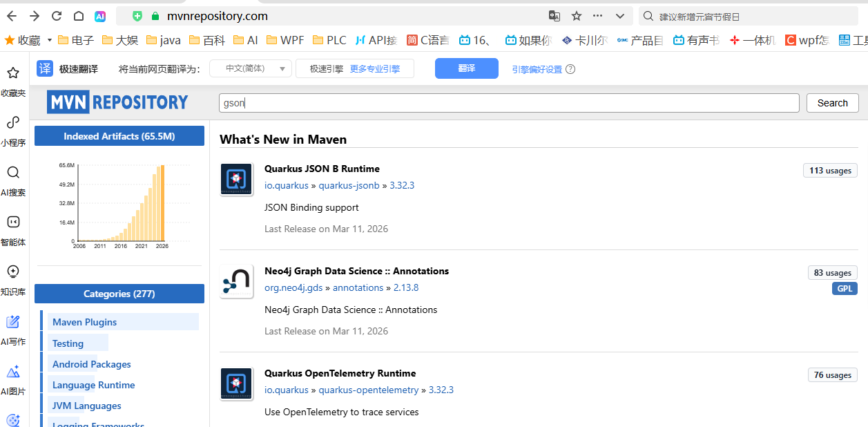Click the MVN Repository logo
This screenshot has height=427, width=868.
coord(117,102)
